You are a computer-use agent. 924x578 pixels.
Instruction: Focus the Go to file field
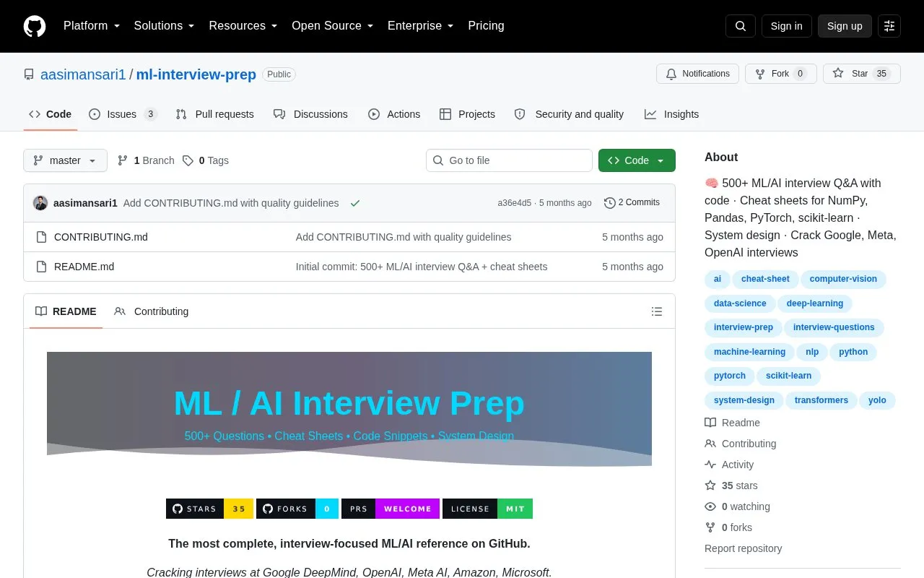tap(509, 160)
